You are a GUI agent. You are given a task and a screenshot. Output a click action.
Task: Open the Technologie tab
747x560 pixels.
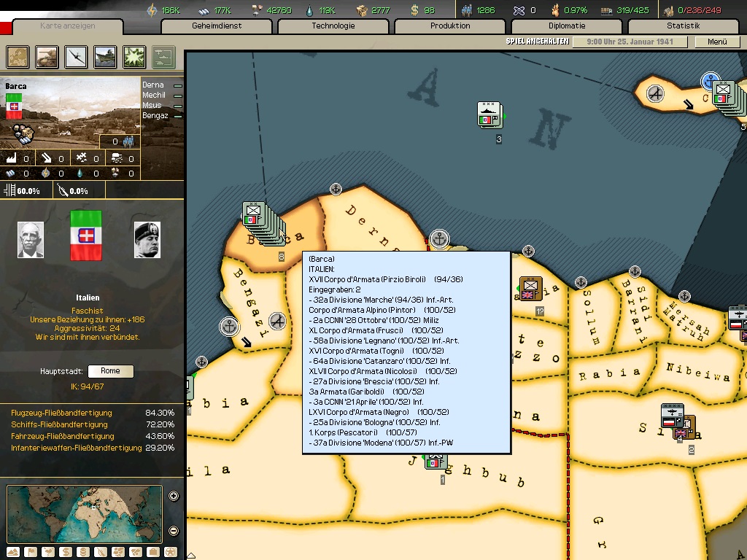pyautogui.click(x=333, y=26)
